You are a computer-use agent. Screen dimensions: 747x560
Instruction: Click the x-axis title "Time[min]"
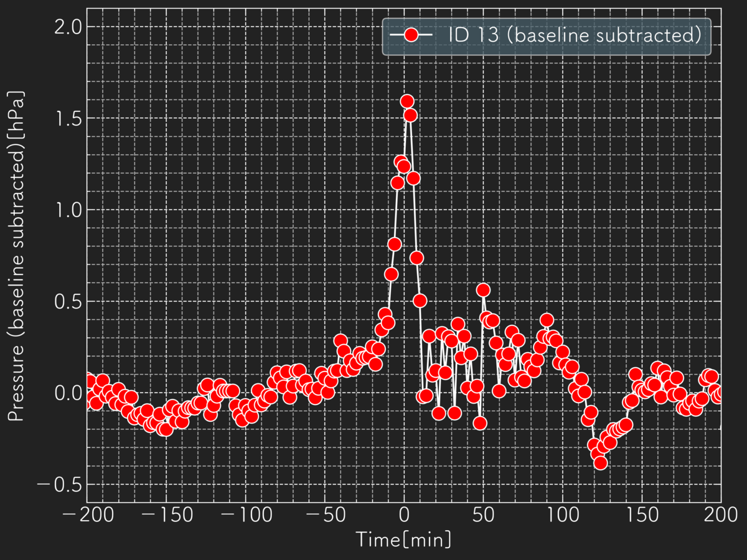coord(403,539)
